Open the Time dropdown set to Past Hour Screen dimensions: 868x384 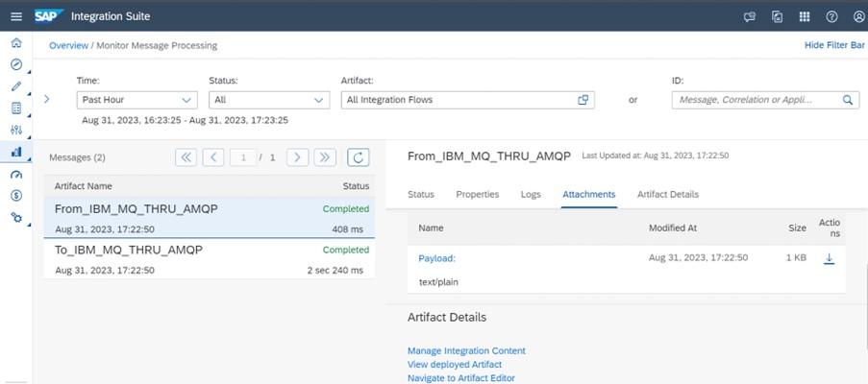pyautogui.click(x=136, y=100)
